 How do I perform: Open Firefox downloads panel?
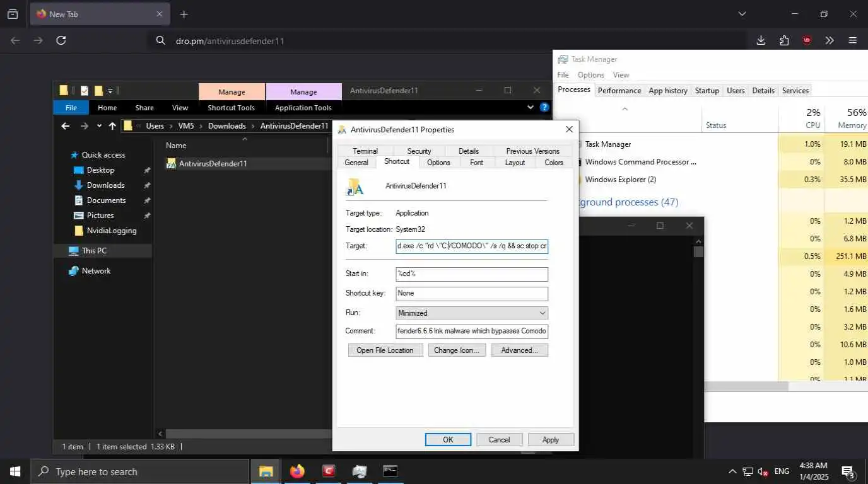pyautogui.click(x=761, y=40)
